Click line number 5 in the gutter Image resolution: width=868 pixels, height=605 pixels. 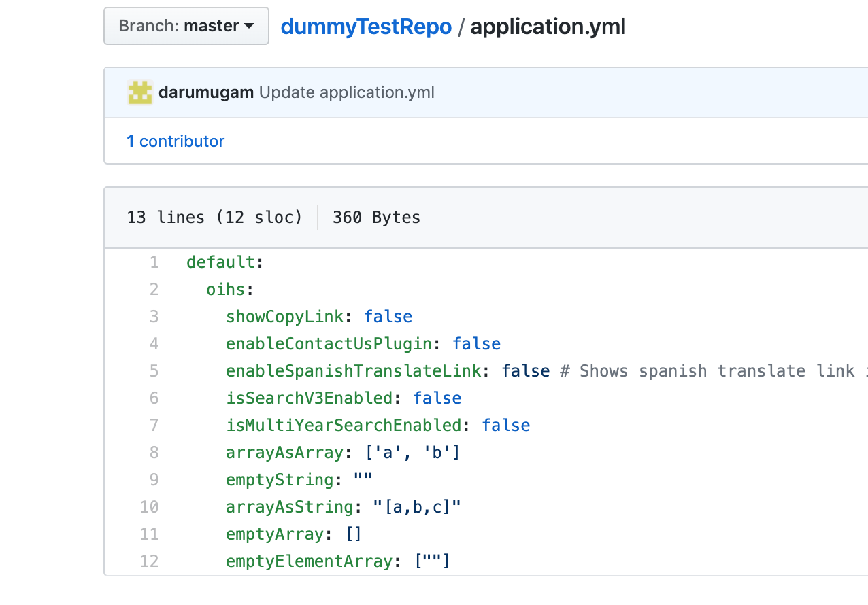154,371
